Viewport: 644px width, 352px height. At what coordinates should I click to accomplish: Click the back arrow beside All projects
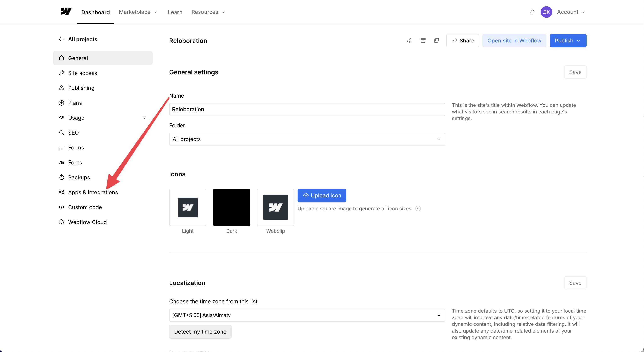61,39
